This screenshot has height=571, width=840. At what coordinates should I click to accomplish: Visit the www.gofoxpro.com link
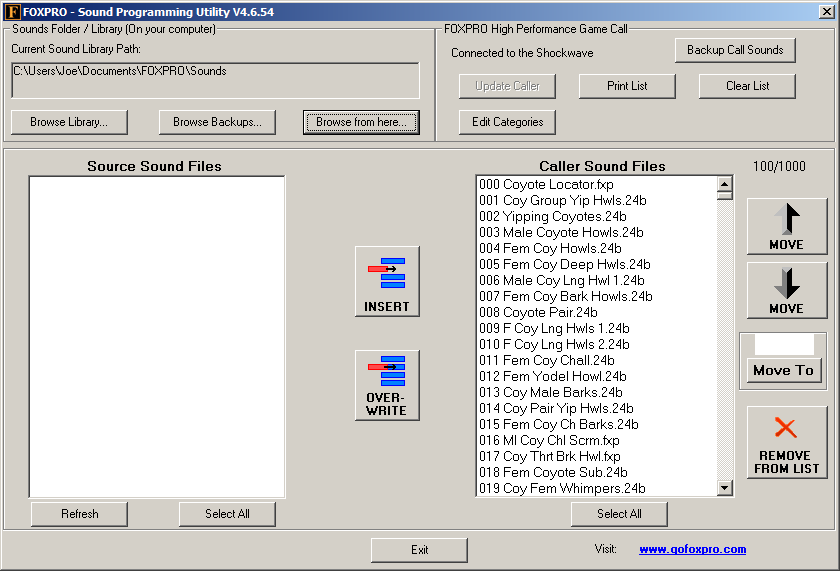[692, 549]
